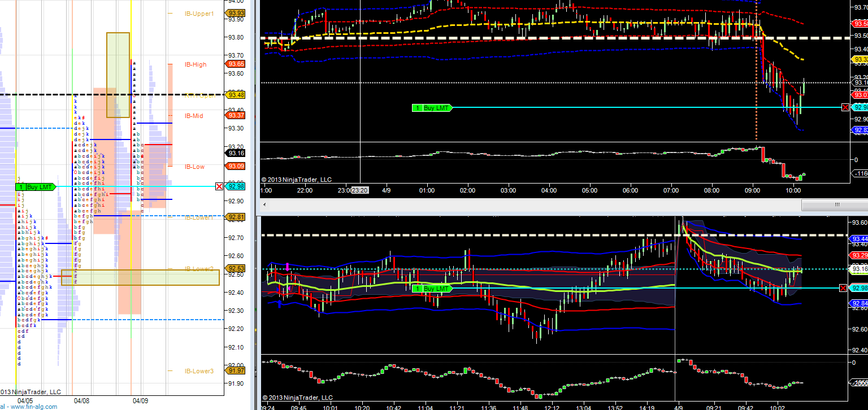
Task: Click the yellow 93.32 price marker in top-right chart
Action: pos(860,59)
